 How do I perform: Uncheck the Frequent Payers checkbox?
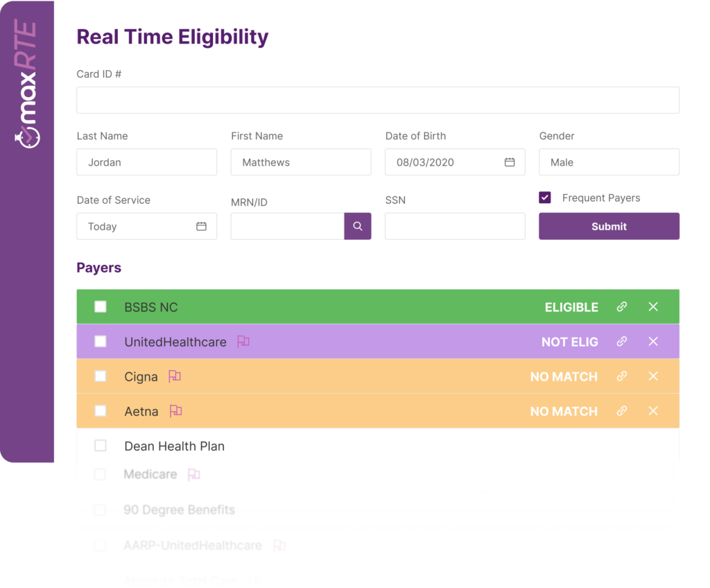pyautogui.click(x=545, y=198)
